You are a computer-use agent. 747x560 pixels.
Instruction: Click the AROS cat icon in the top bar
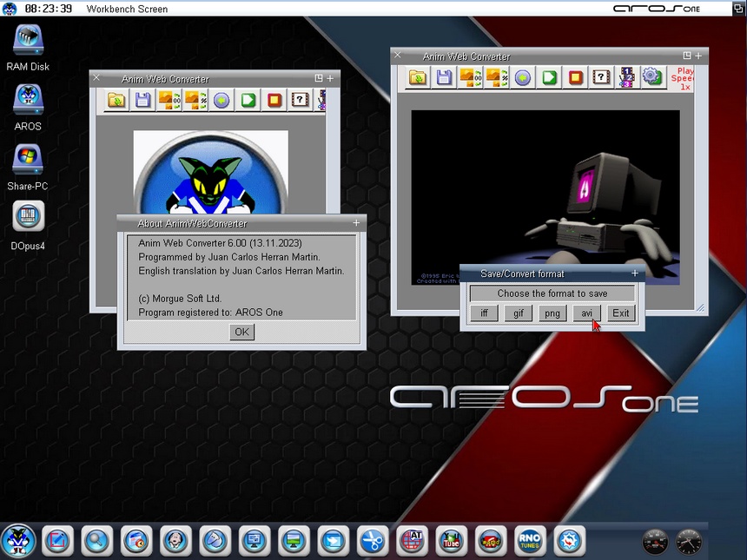tap(10, 9)
